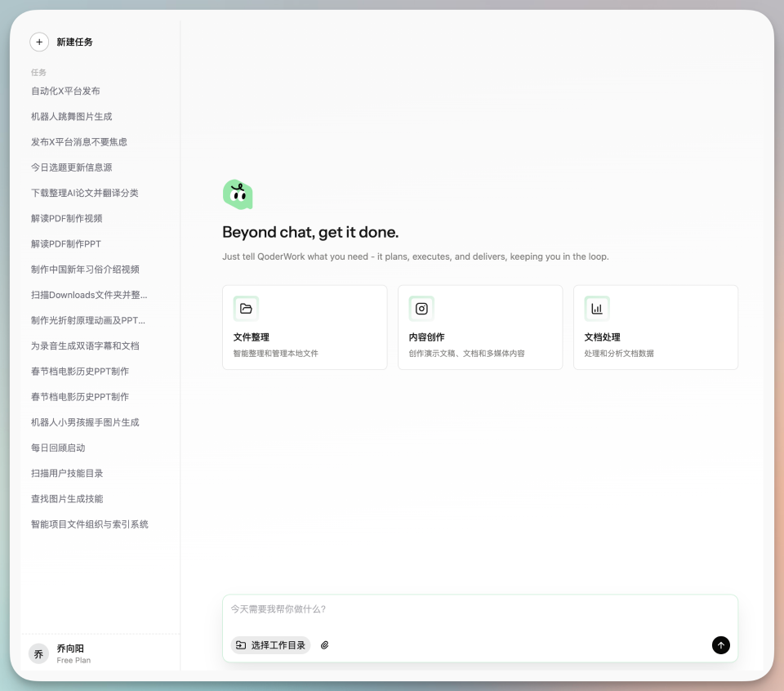
Task: Open task 发布X平台消息不要焦虑
Action: point(79,142)
